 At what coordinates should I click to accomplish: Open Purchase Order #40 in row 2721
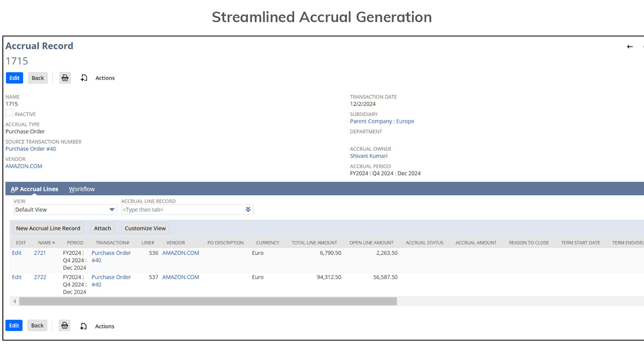pyautogui.click(x=111, y=257)
